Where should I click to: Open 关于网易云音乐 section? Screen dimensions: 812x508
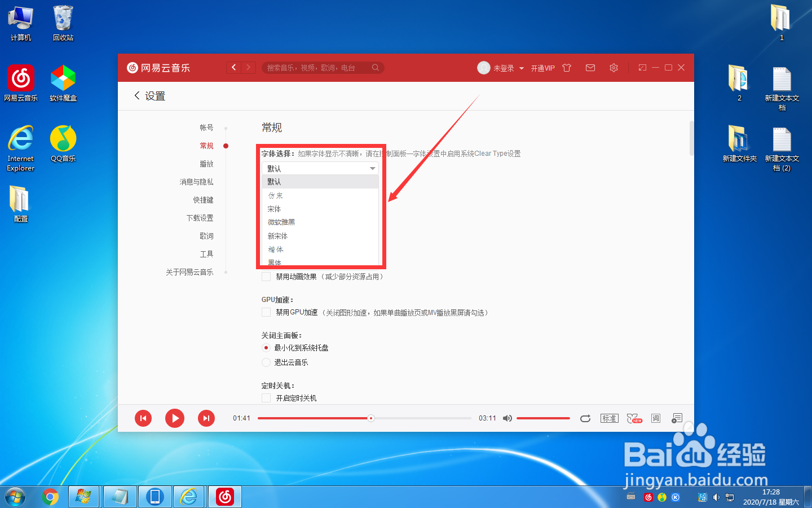pyautogui.click(x=189, y=272)
